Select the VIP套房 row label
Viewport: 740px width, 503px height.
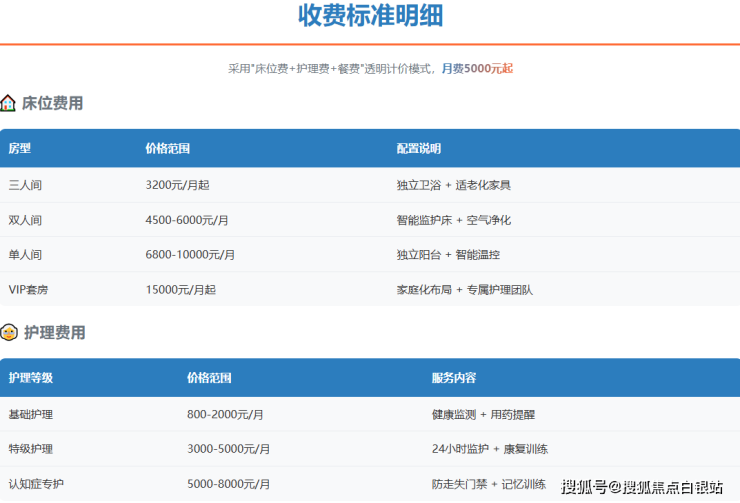(29, 290)
